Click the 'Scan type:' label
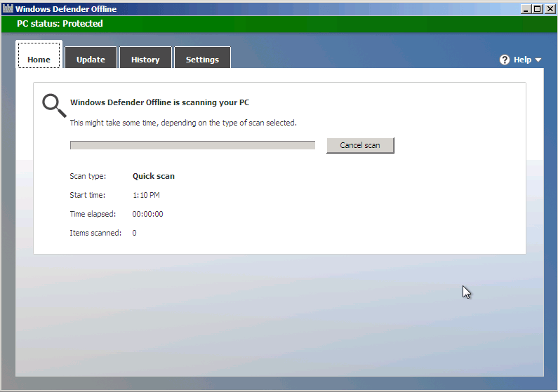Image resolution: width=558 pixels, height=392 pixels. click(x=88, y=176)
